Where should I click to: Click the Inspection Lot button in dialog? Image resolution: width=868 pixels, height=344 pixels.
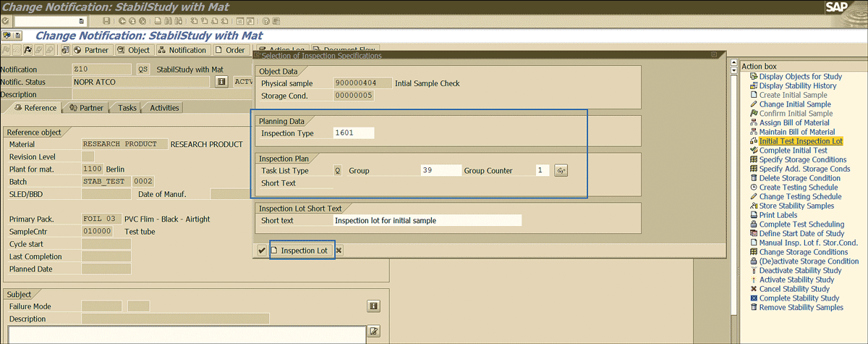pos(302,251)
